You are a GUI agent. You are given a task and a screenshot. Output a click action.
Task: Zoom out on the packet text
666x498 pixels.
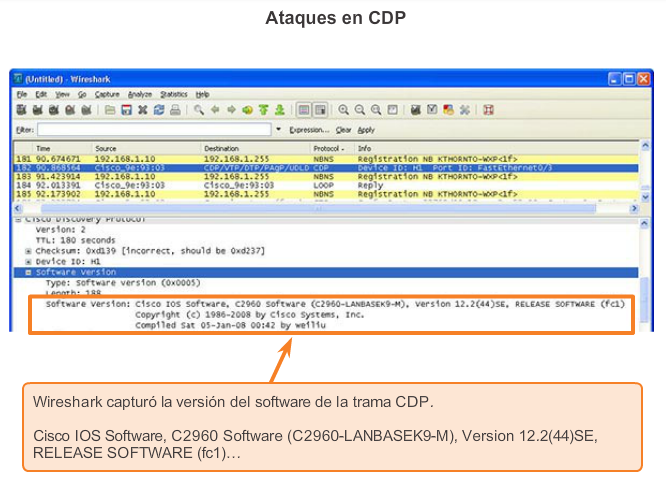tap(360, 110)
